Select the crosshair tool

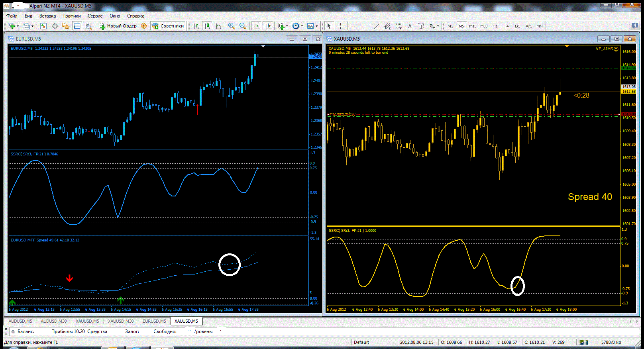click(341, 26)
